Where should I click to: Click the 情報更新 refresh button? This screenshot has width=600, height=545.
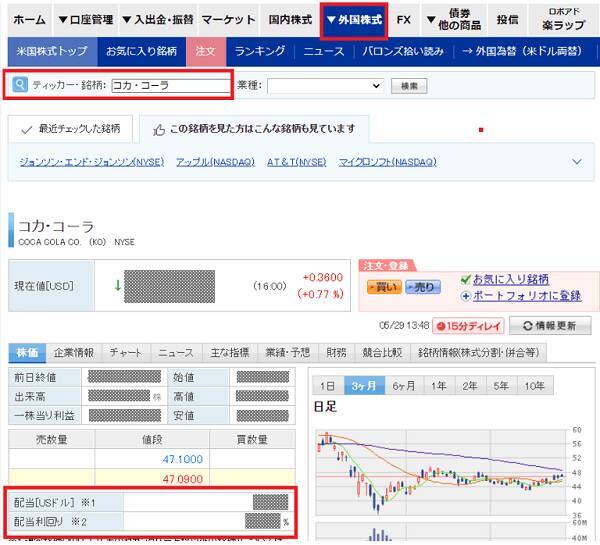tap(550, 326)
